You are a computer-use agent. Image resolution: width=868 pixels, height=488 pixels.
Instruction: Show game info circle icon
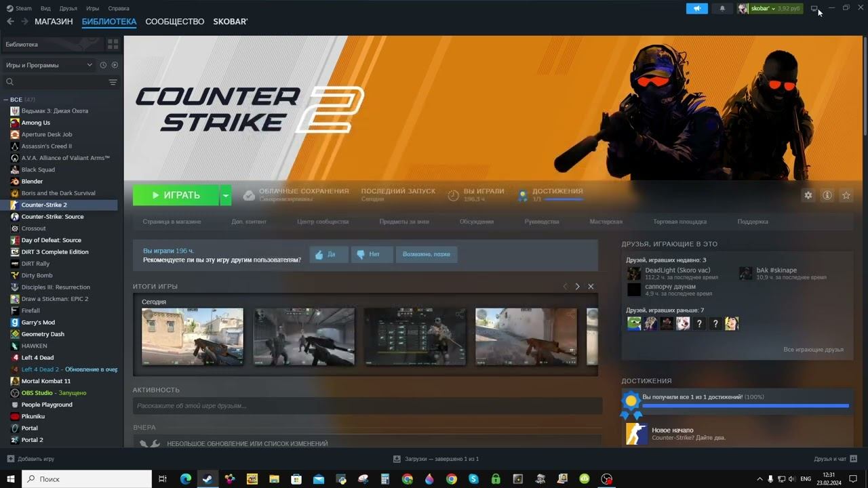pyautogui.click(x=827, y=195)
